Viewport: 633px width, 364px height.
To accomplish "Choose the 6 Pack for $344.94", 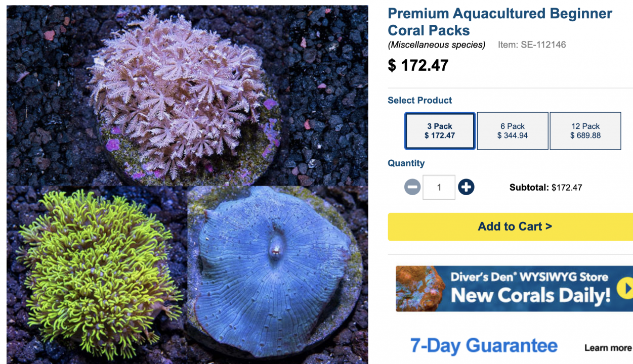I will coord(513,131).
